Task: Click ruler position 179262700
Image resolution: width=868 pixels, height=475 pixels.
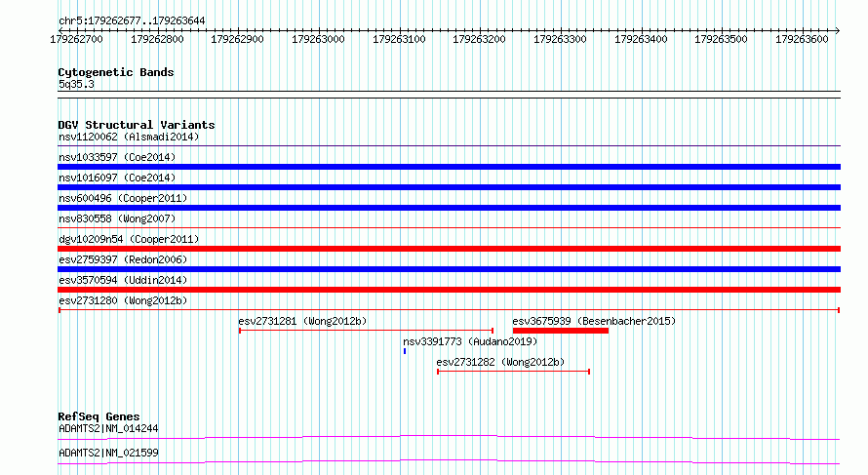Action: [x=76, y=39]
